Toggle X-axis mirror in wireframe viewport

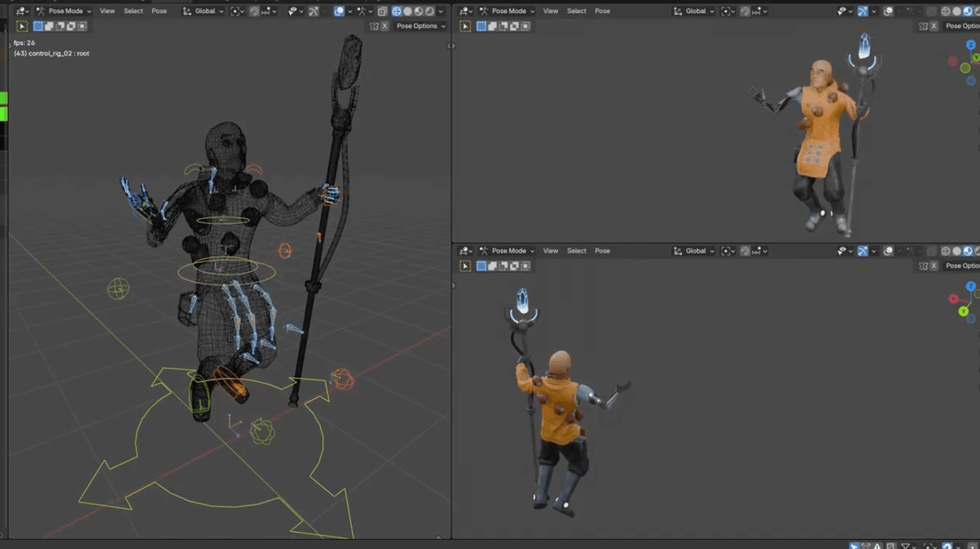386,26
